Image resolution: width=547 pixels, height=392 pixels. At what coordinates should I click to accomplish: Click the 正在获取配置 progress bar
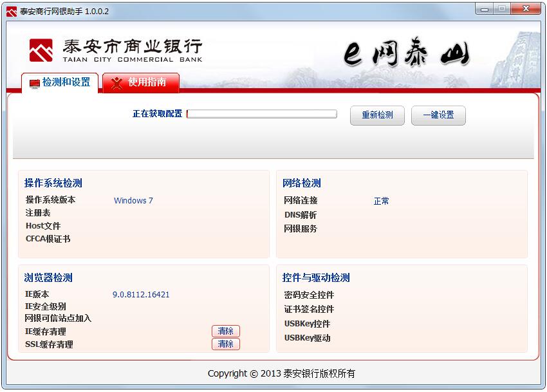(262, 114)
